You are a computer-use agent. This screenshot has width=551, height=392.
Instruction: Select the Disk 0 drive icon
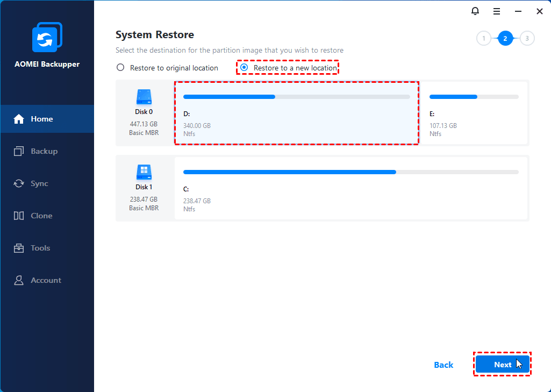point(144,98)
